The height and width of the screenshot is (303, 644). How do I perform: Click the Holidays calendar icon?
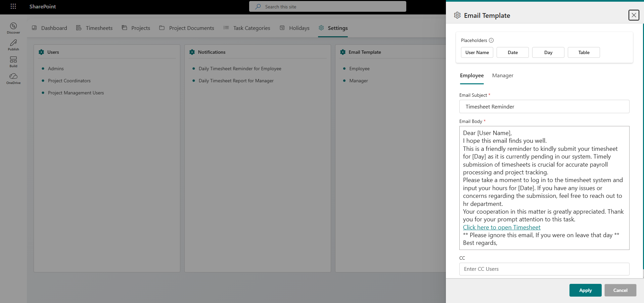point(282,28)
